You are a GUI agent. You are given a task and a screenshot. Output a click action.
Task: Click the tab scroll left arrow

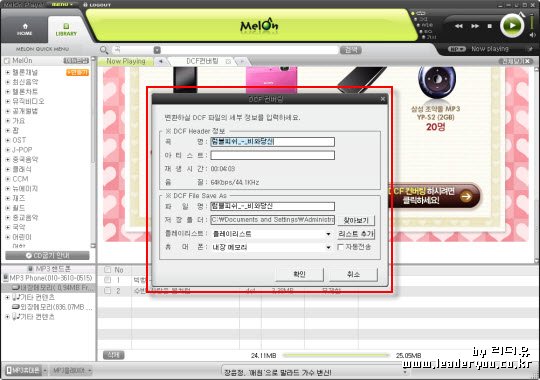pos(161,61)
